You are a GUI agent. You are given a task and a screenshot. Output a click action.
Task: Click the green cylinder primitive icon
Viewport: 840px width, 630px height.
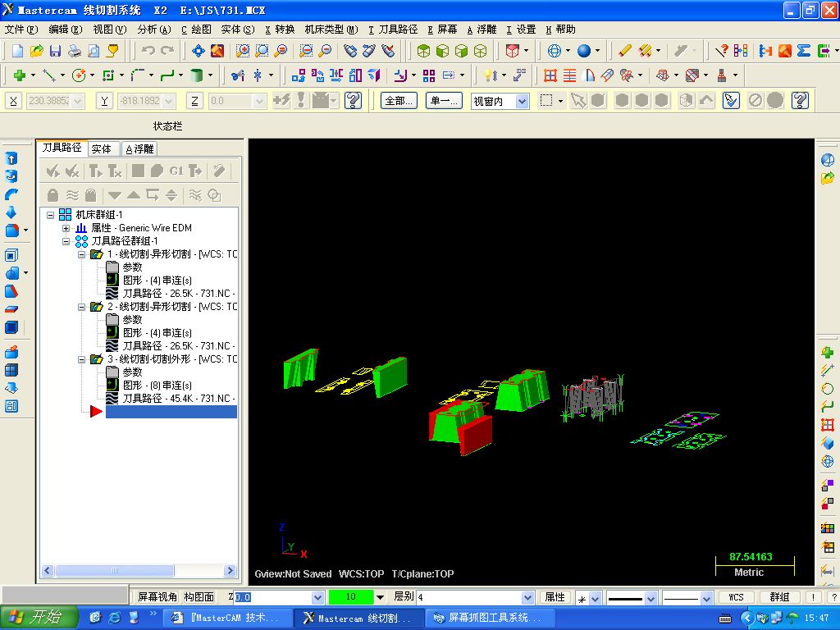tap(197, 75)
